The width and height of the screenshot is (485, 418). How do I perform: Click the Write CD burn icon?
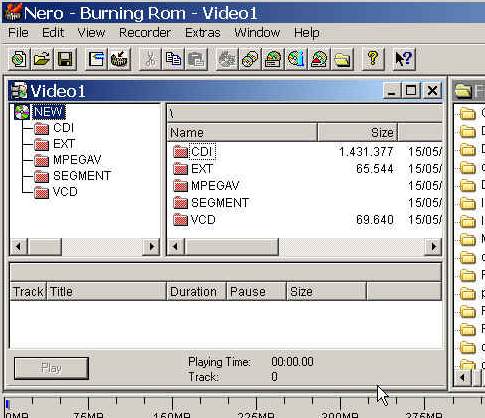point(119,59)
